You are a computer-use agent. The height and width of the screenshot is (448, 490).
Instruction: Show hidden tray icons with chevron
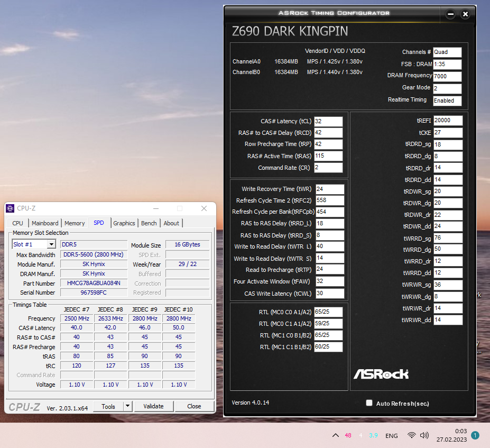336,435
